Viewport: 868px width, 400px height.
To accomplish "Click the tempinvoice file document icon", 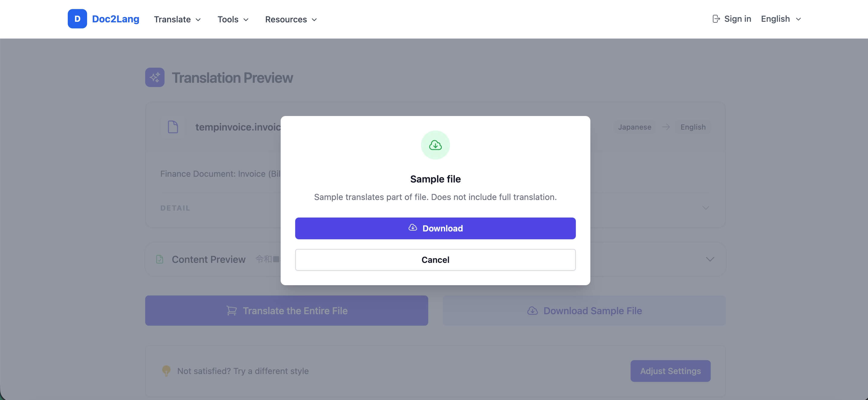I will point(173,127).
